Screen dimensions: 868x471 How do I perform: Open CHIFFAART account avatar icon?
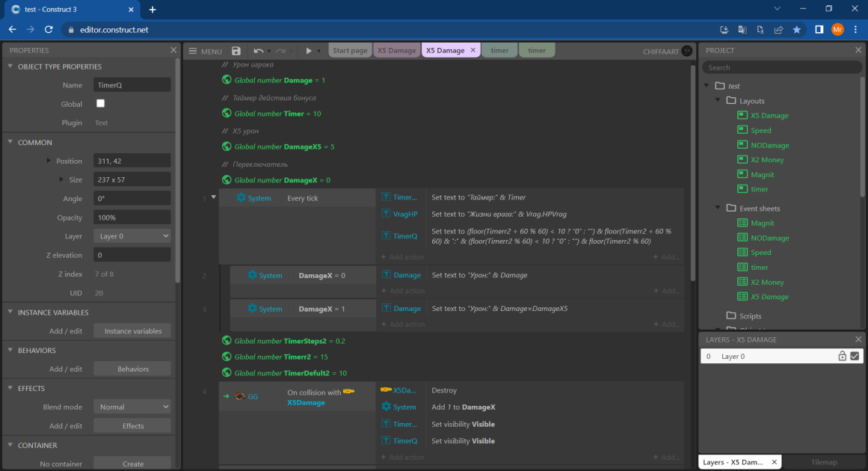tap(687, 51)
